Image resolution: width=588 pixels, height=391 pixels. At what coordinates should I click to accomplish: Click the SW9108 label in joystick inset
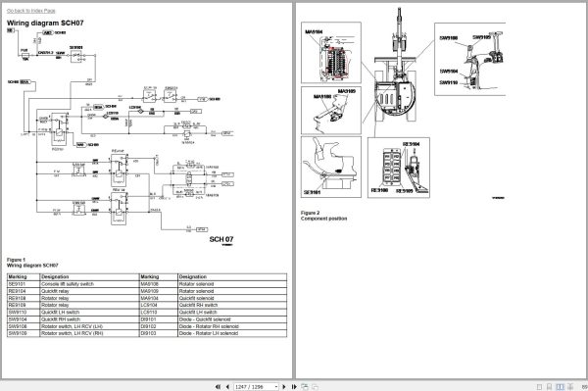pyautogui.click(x=449, y=38)
